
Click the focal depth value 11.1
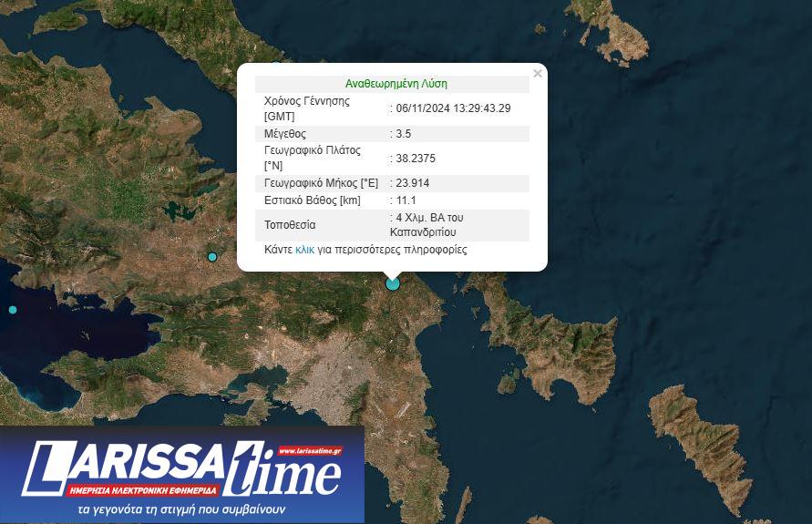coord(406,200)
